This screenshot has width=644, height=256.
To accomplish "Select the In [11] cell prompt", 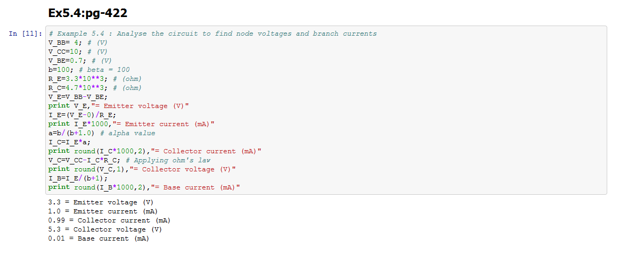I will pos(25,34).
